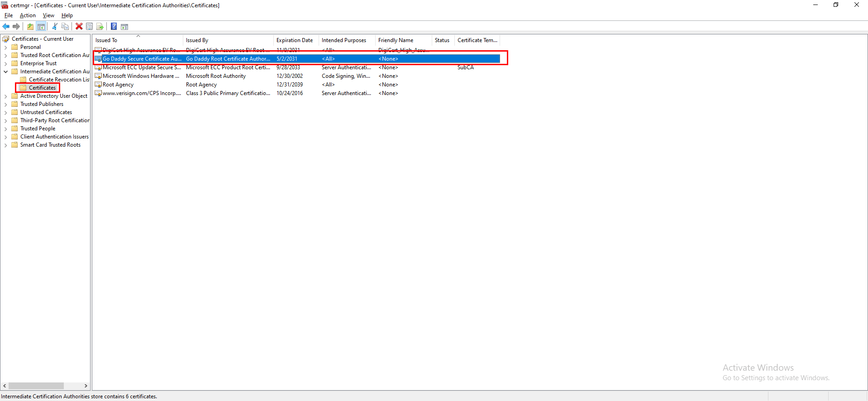Image resolution: width=868 pixels, height=401 pixels.
Task: Click the tree pane scroll left arrow
Action: point(5,386)
